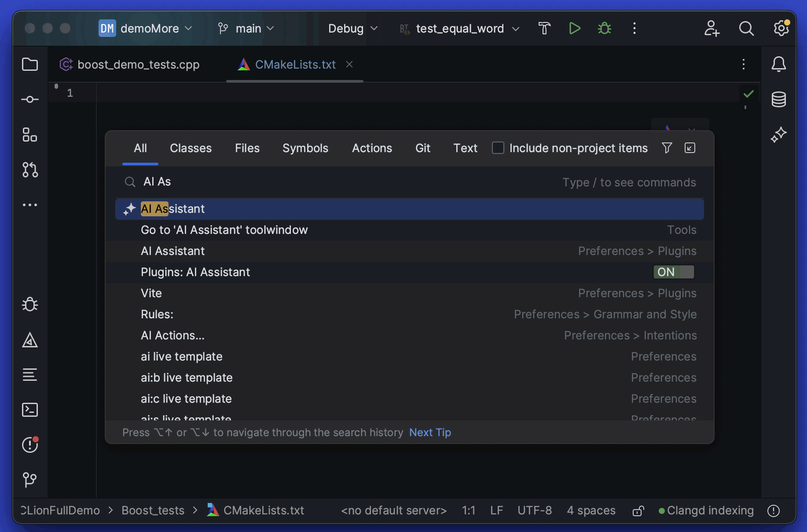
Task: Open the test_equal_word run configuration dropdown
Action: pyautogui.click(x=460, y=29)
